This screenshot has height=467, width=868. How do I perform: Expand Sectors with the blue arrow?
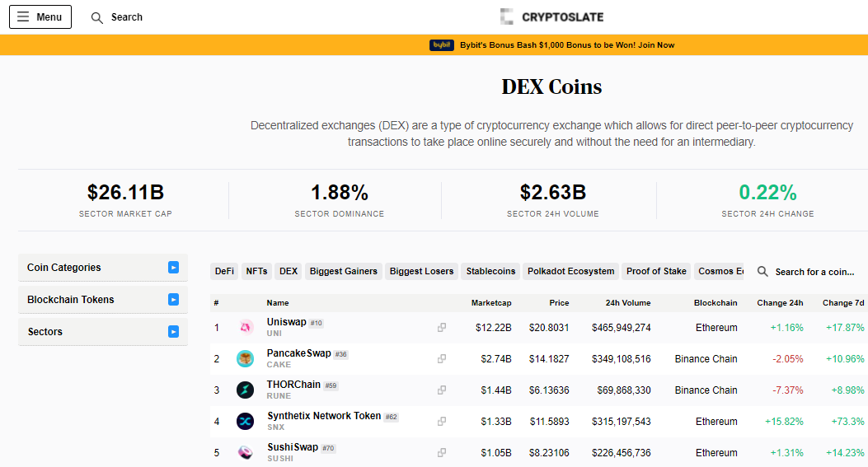tap(173, 331)
